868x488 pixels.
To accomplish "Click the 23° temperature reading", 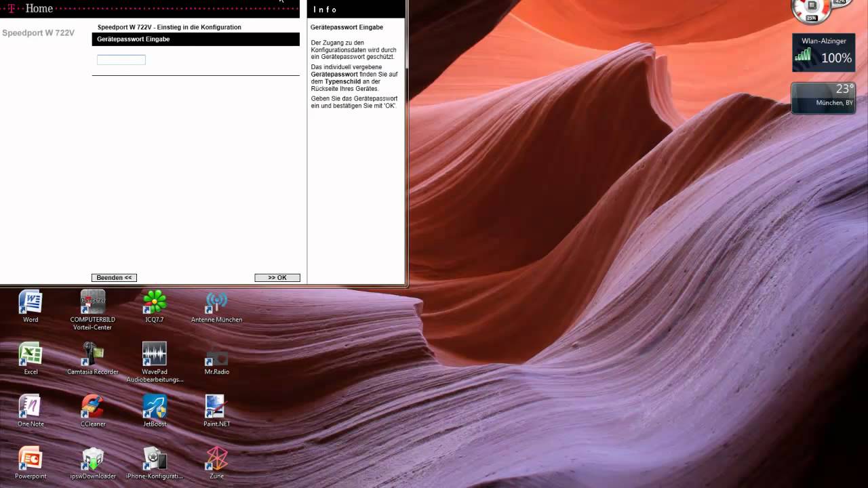I will 844,89.
